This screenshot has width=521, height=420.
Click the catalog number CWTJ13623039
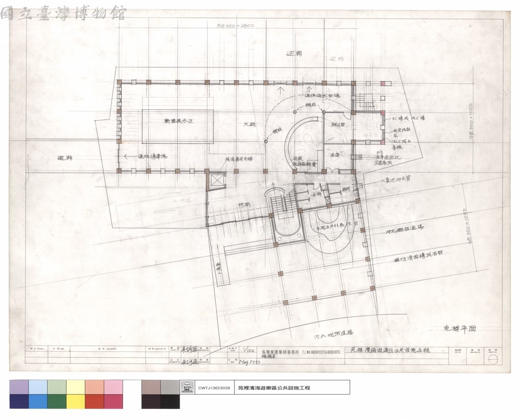point(214,388)
